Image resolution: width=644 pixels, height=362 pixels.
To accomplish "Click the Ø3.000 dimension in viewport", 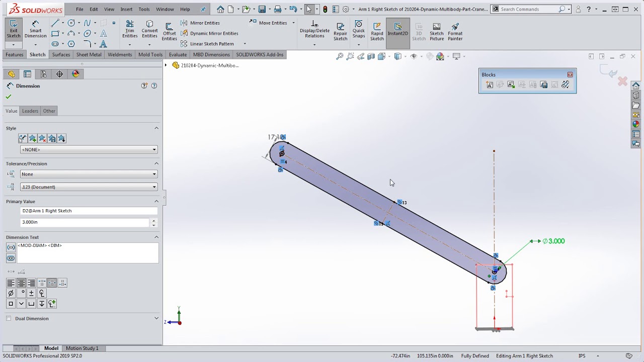I will [553, 241].
